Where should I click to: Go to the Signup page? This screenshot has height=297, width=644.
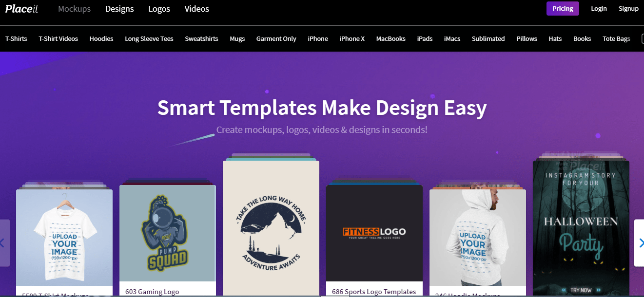[x=628, y=9]
